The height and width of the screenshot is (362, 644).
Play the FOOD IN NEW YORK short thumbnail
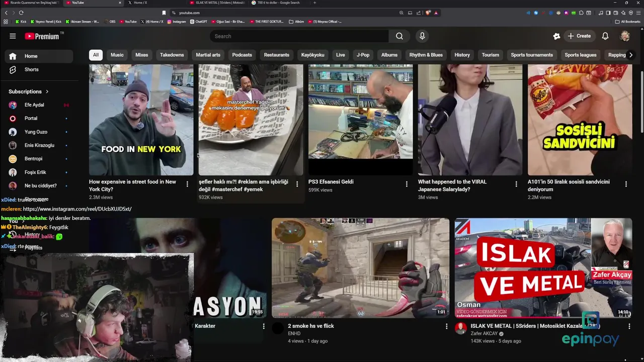pos(141,120)
